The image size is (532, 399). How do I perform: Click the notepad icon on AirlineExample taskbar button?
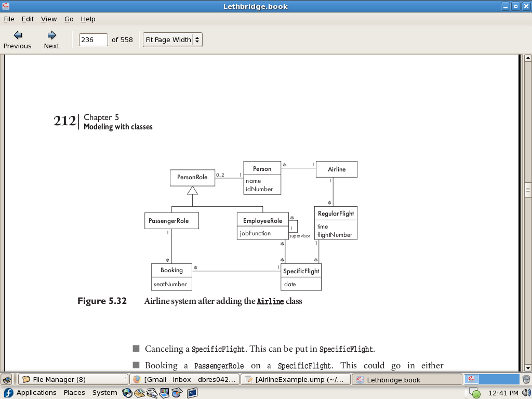click(248, 379)
